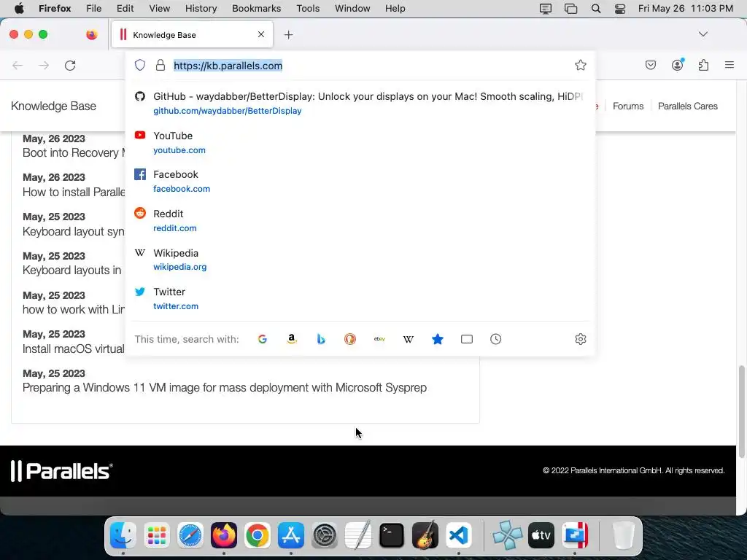This screenshot has height=560, width=747.
Task: Bookmark this page with the star
Action: click(580, 65)
